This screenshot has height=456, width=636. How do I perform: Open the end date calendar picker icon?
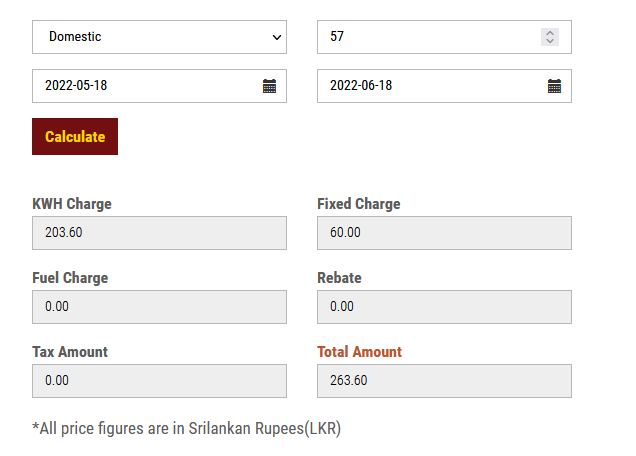pos(554,86)
